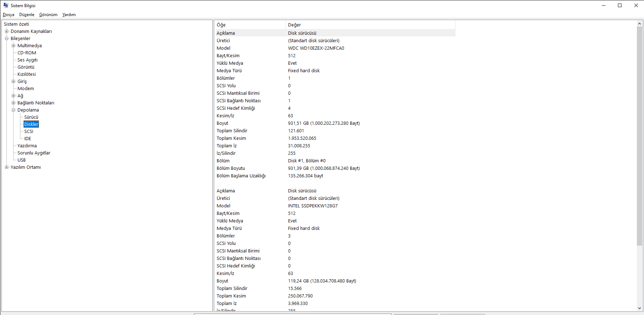Select the Diskler tree item
Screen dimensions: 644x315
tap(31, 124)
